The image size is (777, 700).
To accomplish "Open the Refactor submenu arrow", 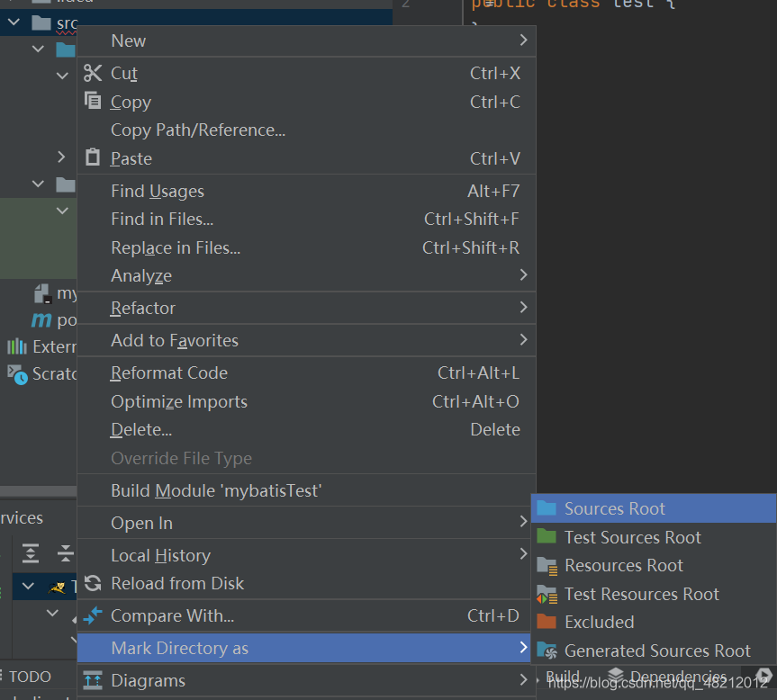I will [524, 308].
